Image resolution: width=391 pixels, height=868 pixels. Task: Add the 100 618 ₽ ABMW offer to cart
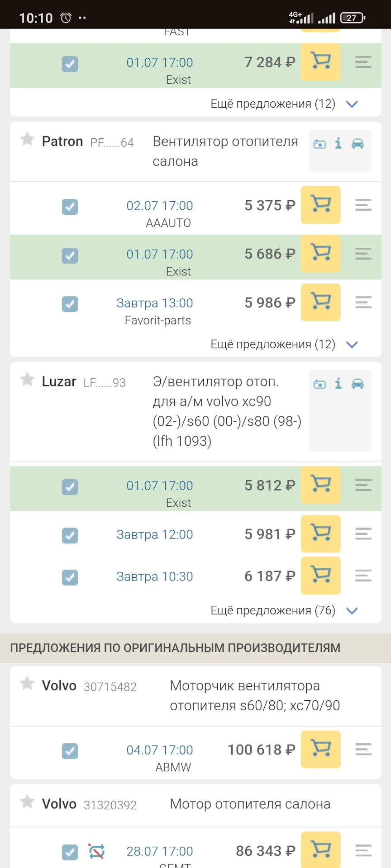[320, 749]
